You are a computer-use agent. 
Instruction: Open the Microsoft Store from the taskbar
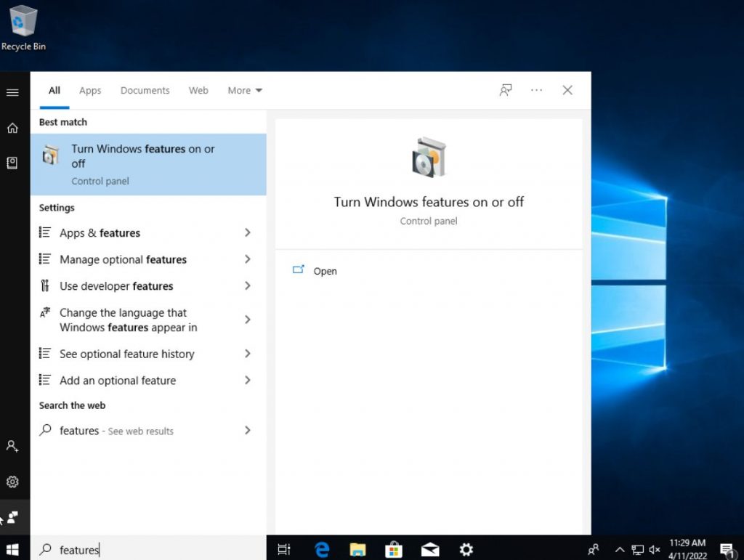click(394, 549)
